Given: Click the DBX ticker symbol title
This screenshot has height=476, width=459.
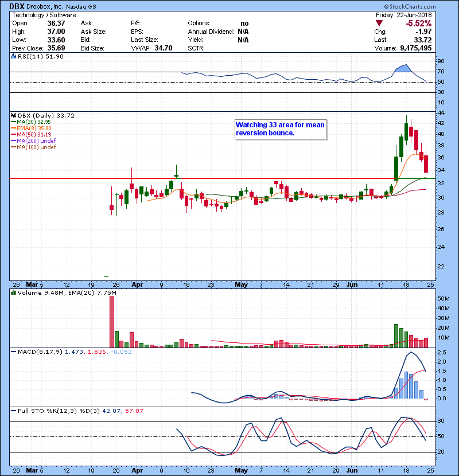Looking at the screenshot, I should (x=17, y=6).
